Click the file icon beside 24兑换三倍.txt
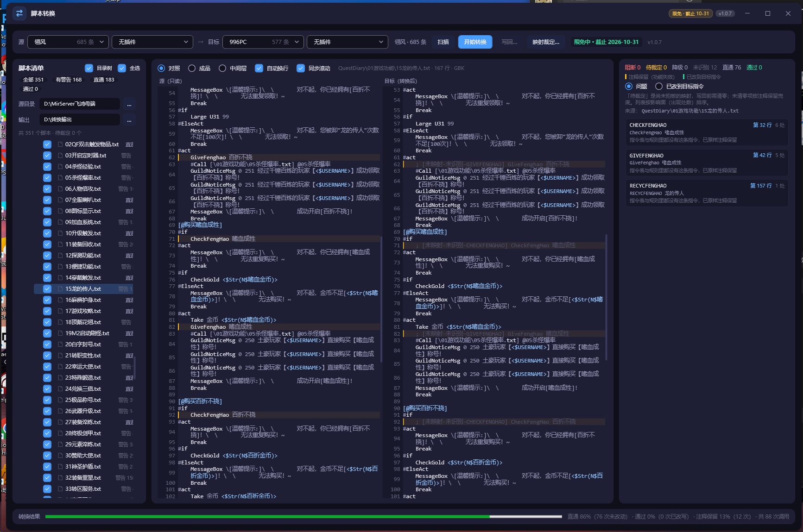This screenshot has height=532, width=803. coord(60,389)
